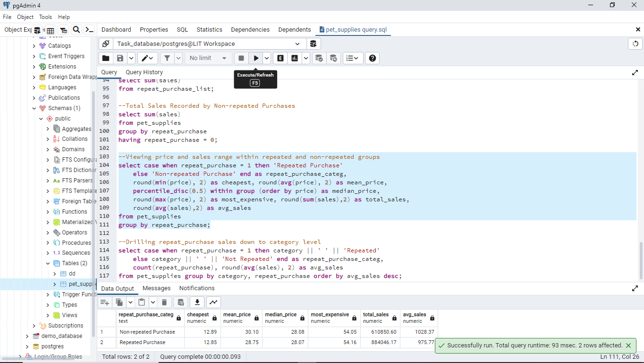Image resolution: width=644 pixels, height=363 pixels.
Task: Open the Graph Visualiser line-chart icon
Action: [x=213, y=302]
